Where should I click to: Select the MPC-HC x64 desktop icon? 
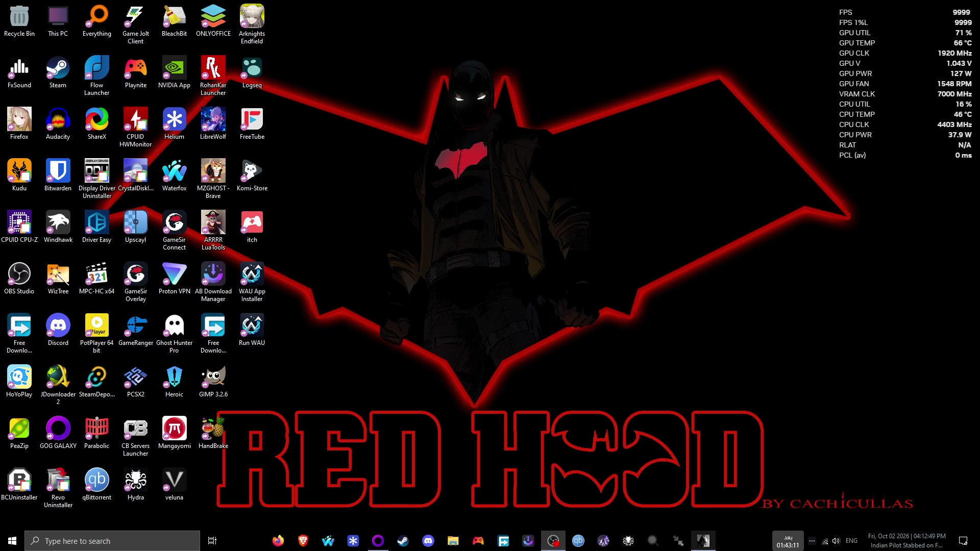(96, 279)
